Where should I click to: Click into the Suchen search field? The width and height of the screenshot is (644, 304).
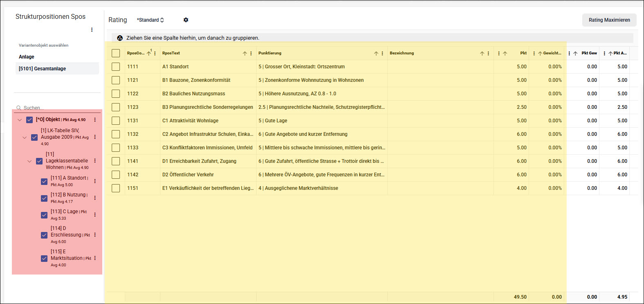57,108
